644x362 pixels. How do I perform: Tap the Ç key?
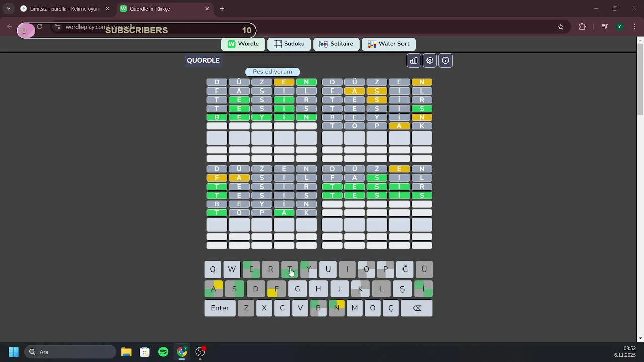click(x=391, y=308)
